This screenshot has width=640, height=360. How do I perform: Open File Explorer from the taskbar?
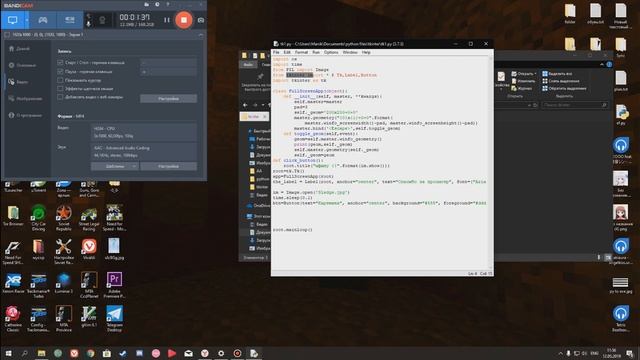point(41,353)
